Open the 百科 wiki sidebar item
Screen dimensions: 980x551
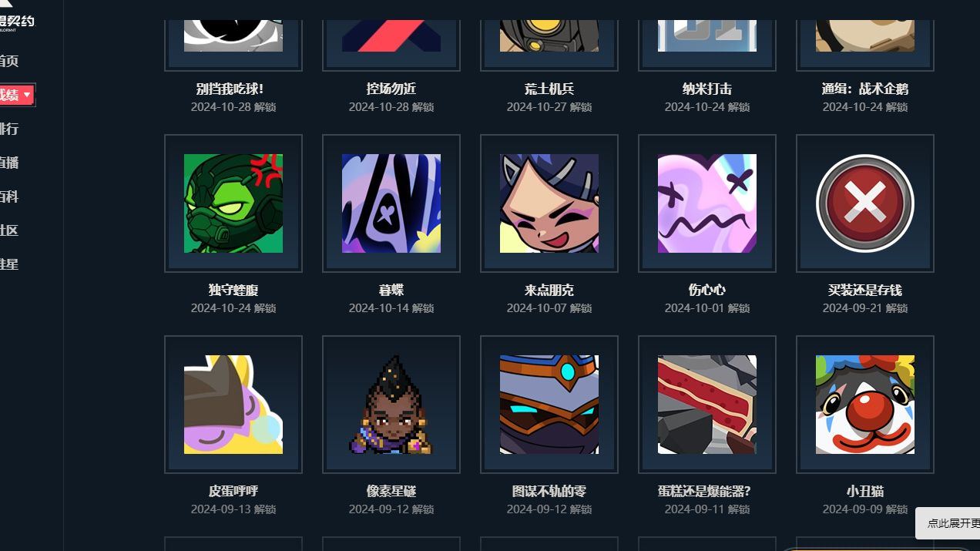point(9,197)
